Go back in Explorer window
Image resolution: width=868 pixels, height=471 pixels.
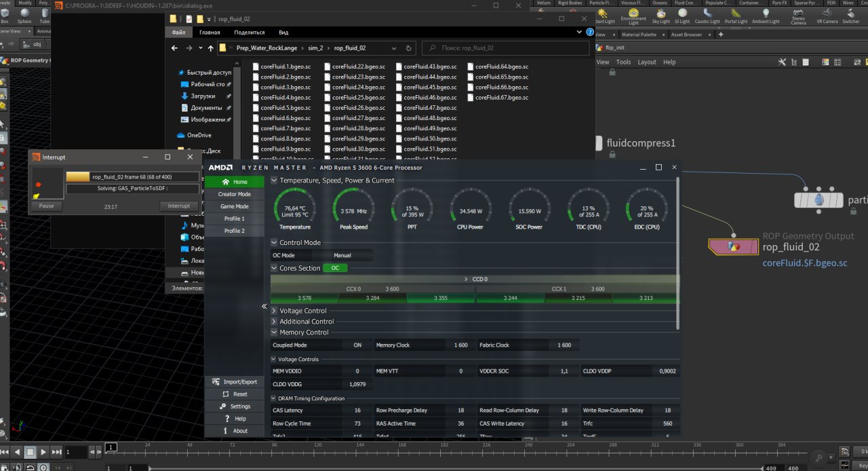point(175,48)
